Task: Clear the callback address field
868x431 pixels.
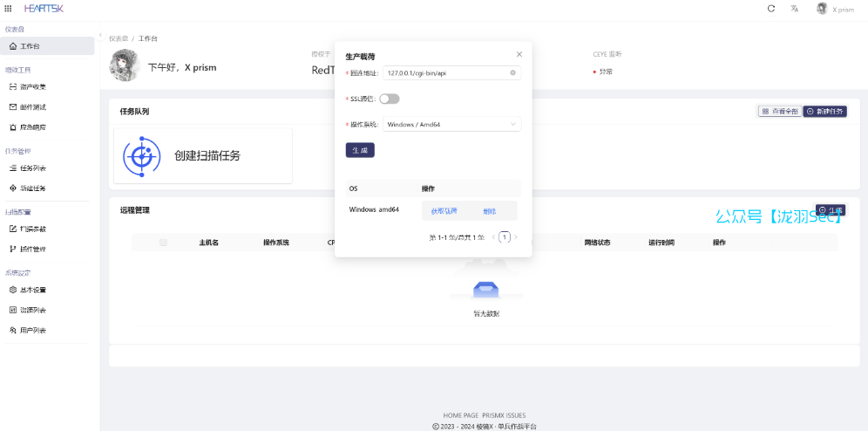Action: 512,73
